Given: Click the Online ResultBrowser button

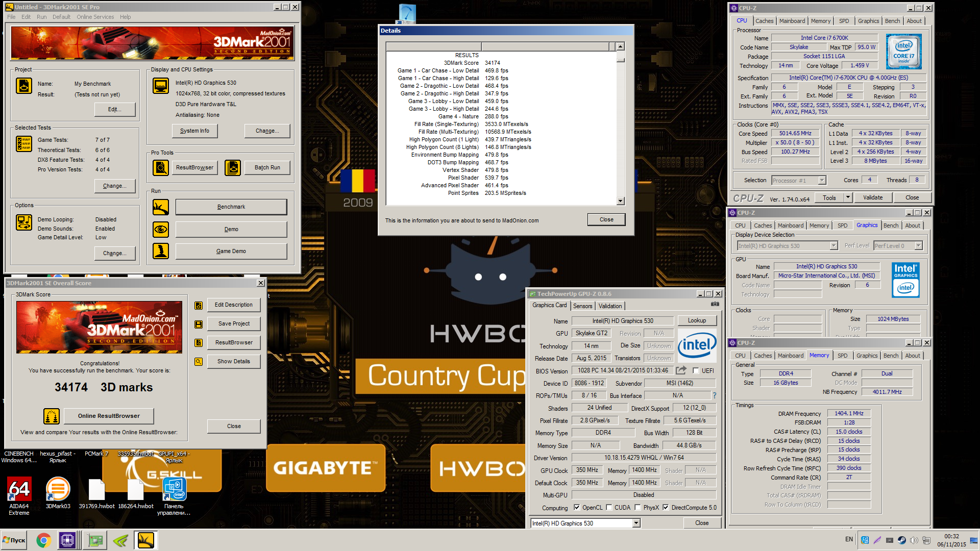Looking at the screenshot, I should pyautogui.click(x=109, y=416).
